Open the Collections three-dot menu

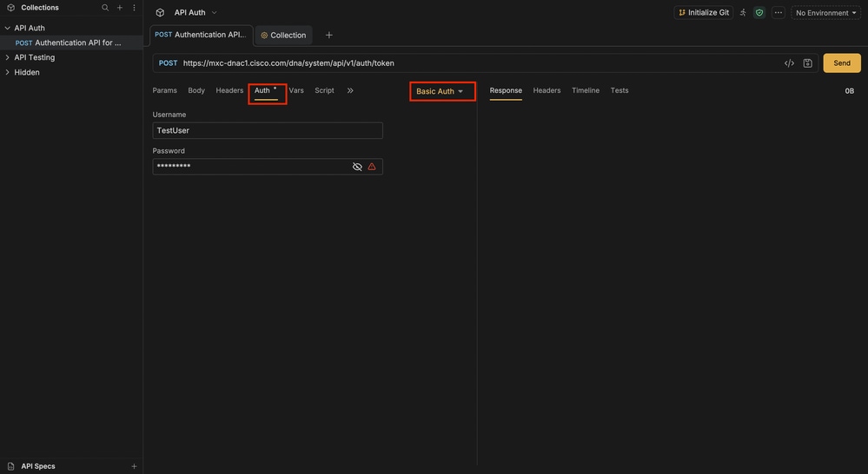[x=134, y=8]
